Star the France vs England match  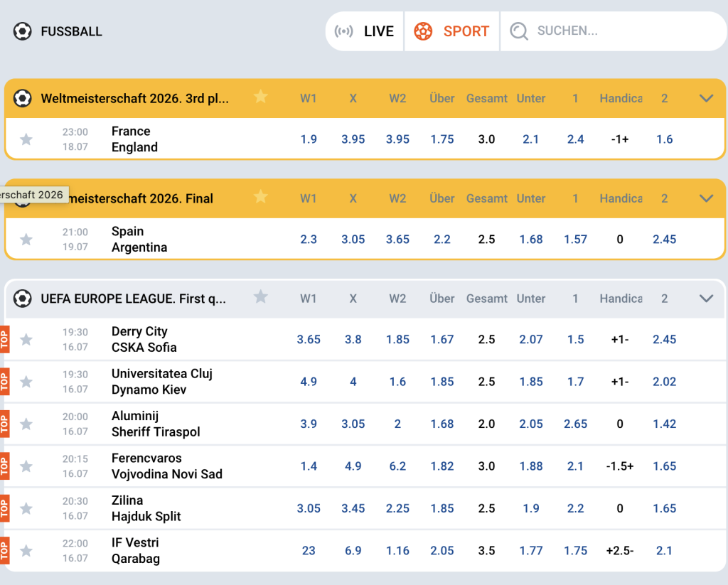[26, 139]
